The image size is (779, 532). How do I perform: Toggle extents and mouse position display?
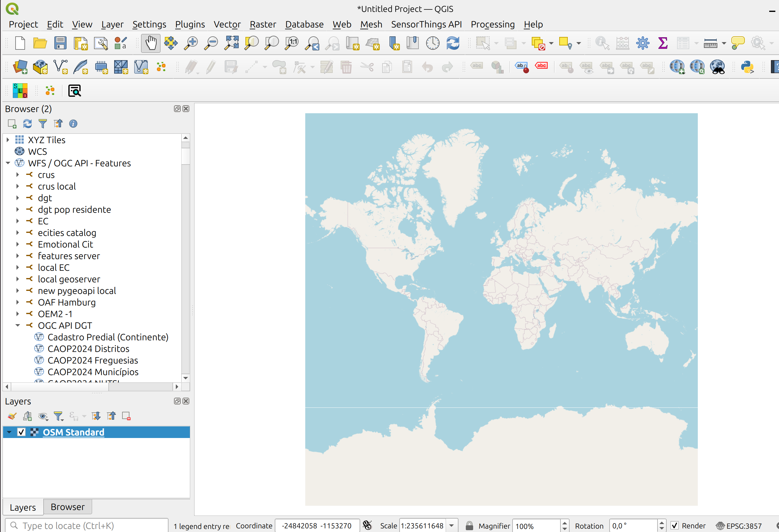[x=368, y=525]
